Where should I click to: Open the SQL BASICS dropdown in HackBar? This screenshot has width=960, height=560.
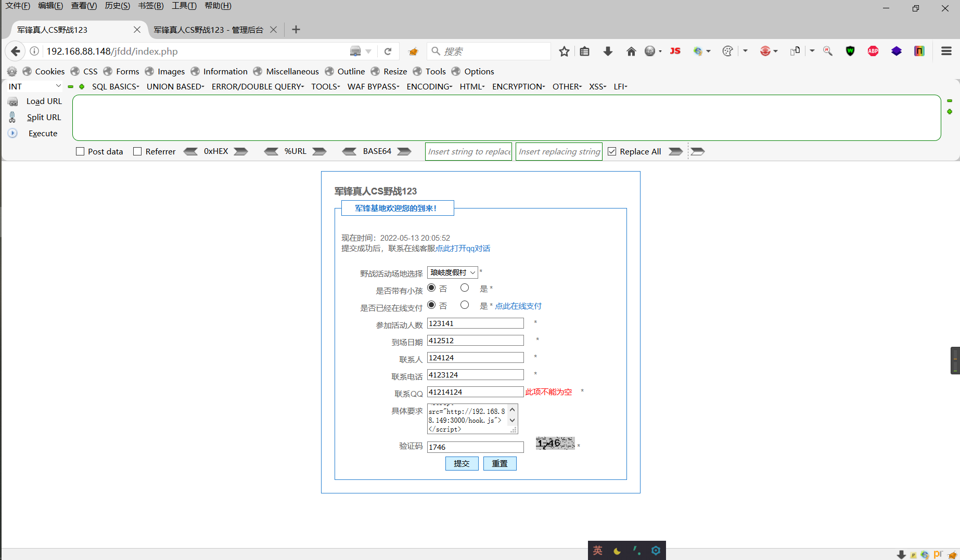115,86
